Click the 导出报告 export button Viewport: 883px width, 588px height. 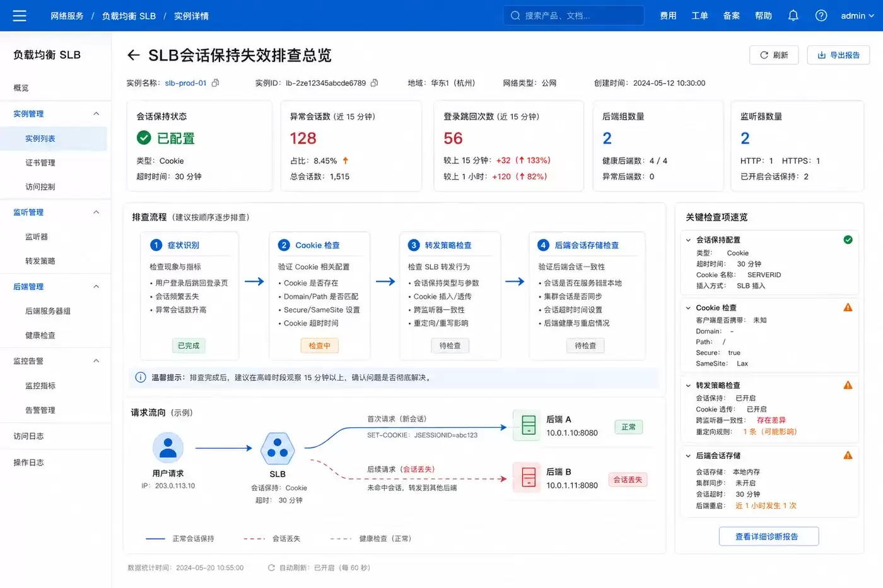click(x=838, y=55)
